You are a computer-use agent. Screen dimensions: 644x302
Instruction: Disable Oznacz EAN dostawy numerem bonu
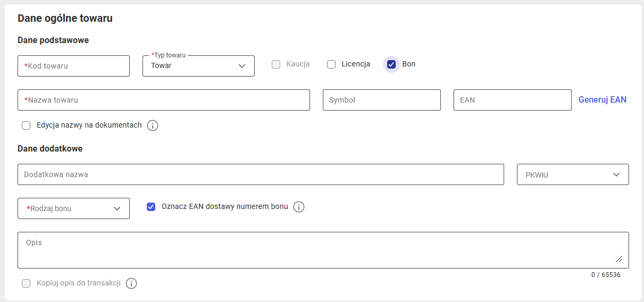click(x=151, y=207)
